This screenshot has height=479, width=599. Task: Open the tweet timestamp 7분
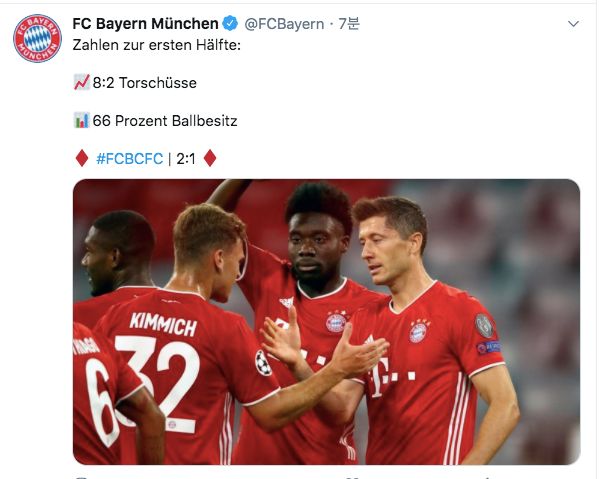(349, 24)
